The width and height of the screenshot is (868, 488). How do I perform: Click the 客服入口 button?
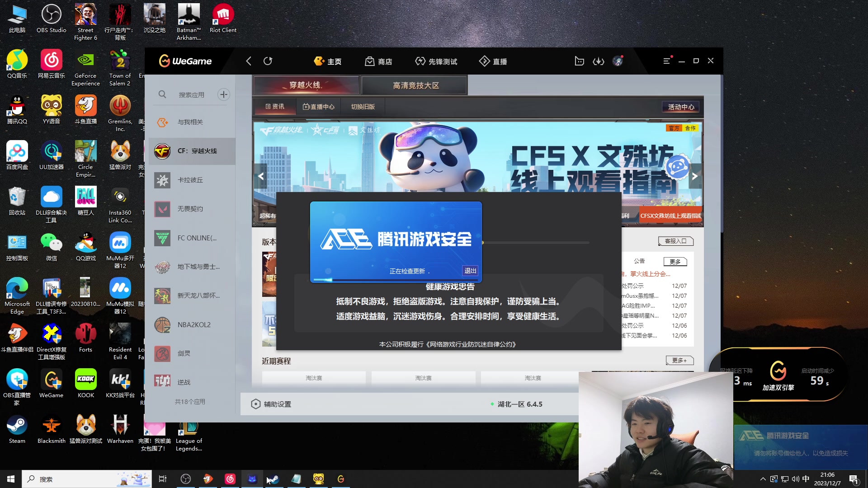coord(676,241)
